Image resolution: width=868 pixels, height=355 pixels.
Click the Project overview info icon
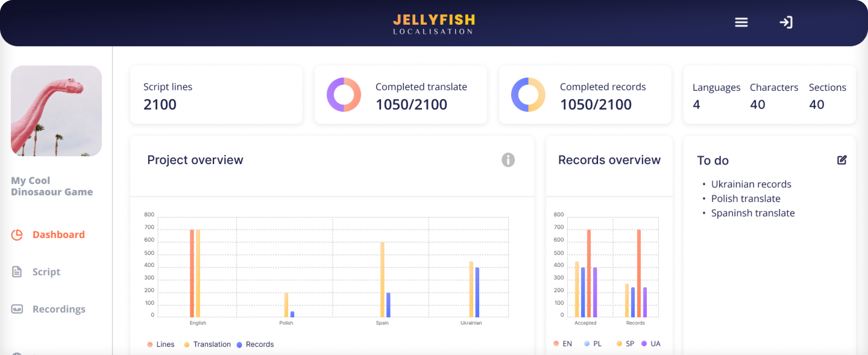click(x=508, y=160)
